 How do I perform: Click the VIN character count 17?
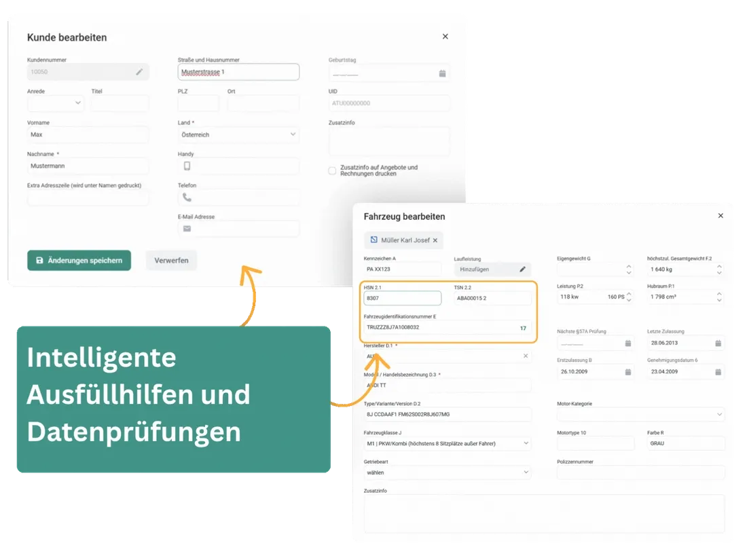523,328
